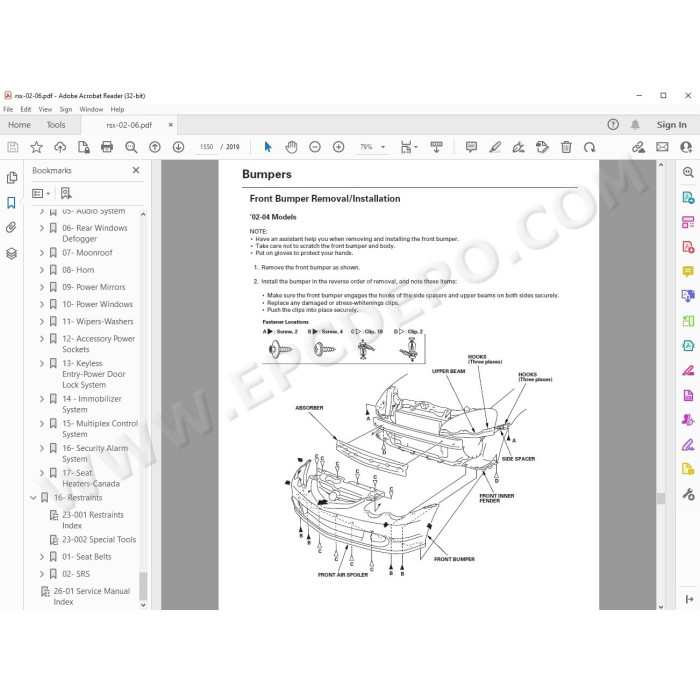The width and height of the screenshot is (700, 700).
Task: Open 23-001 Restraints Index bookmark
Action: tap(93, 520)
